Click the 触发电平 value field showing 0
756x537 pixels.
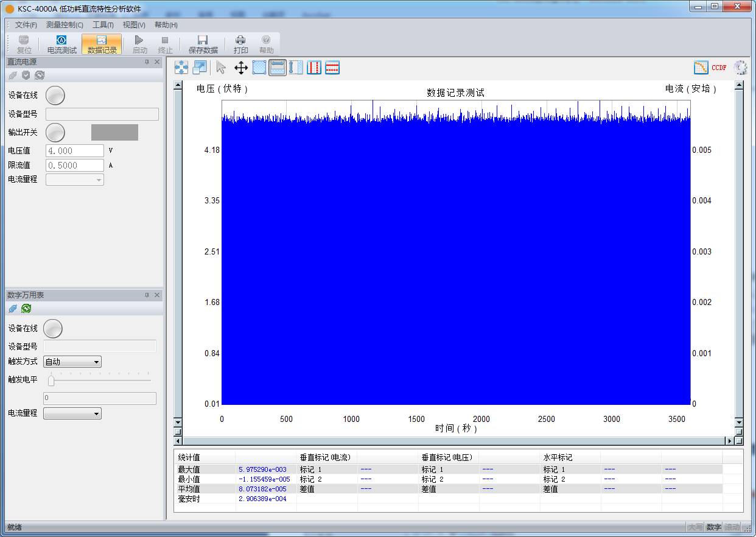[x=100, y=399]
